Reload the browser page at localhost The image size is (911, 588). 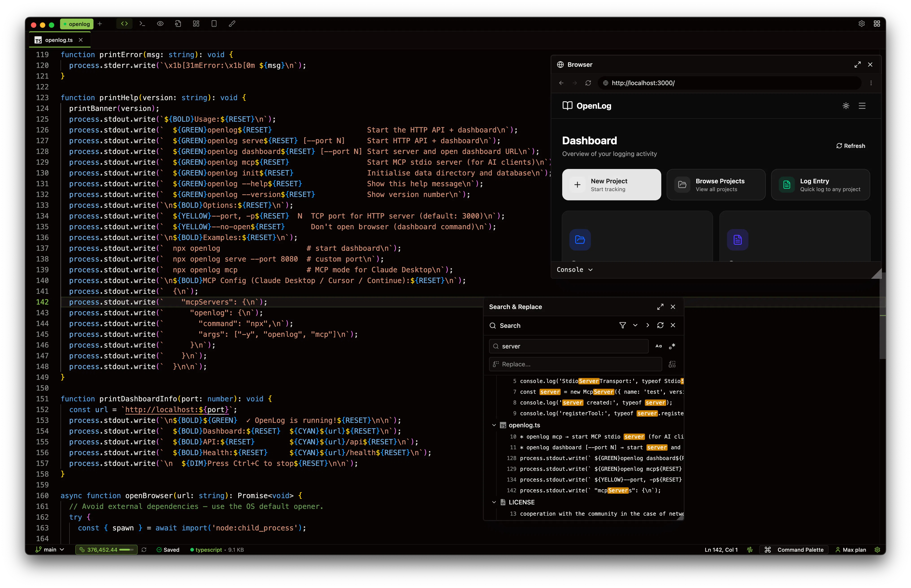(x=588, y=83)
